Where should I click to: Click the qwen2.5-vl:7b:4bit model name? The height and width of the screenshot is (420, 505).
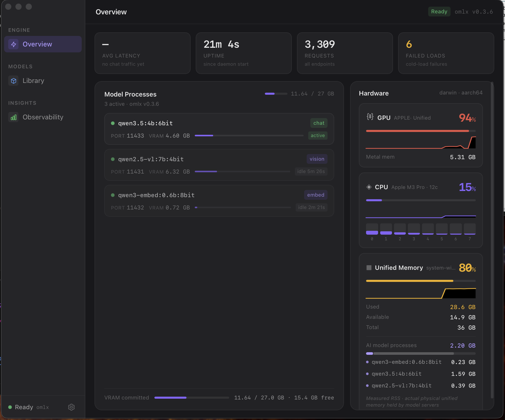click(x=151, y=159)
